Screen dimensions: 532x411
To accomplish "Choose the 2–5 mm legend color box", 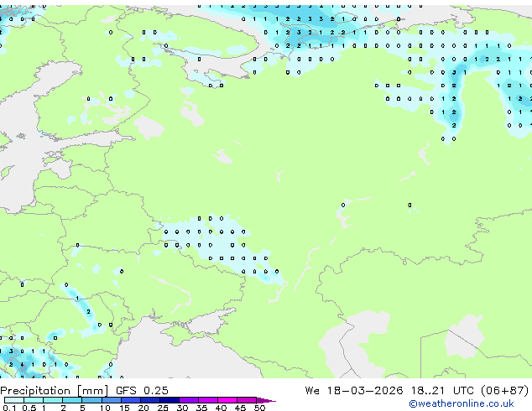I will (72, 400).
